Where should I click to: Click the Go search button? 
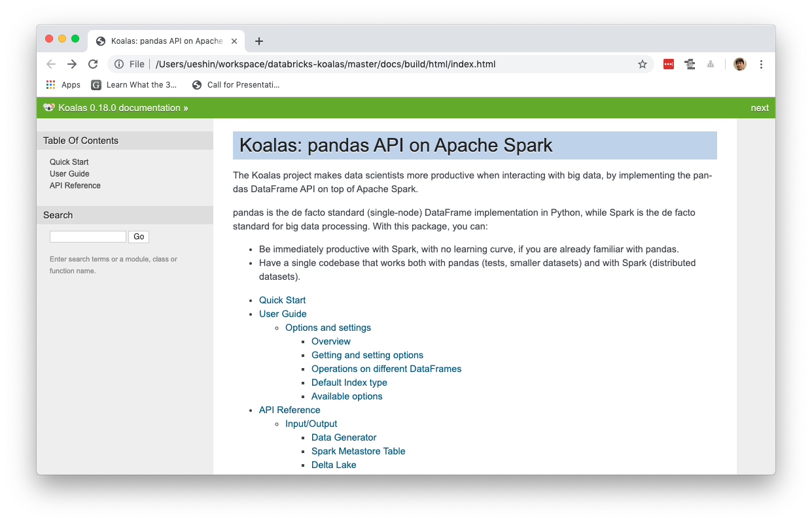pos(139,237)
